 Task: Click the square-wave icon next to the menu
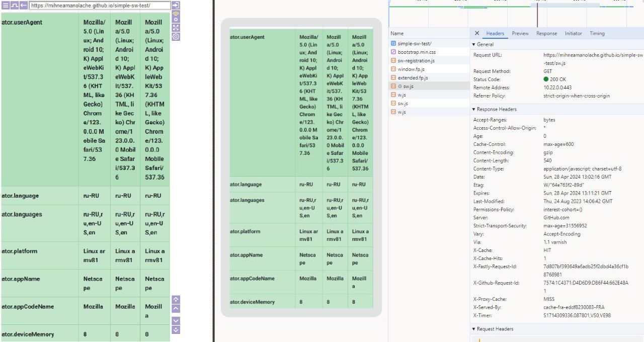pos(15,6)
